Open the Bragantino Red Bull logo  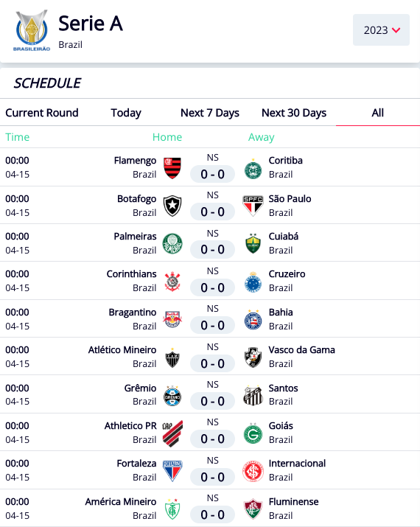[x=172, y=319]
